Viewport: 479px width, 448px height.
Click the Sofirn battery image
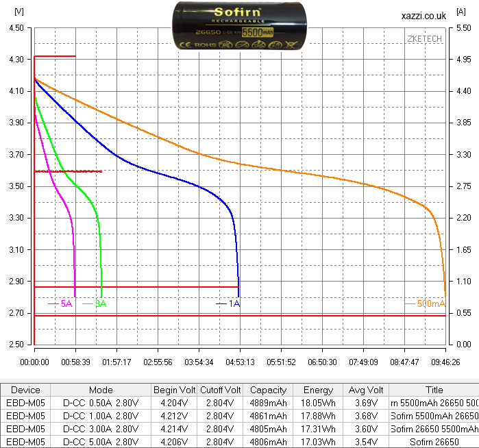click(239, 26)
